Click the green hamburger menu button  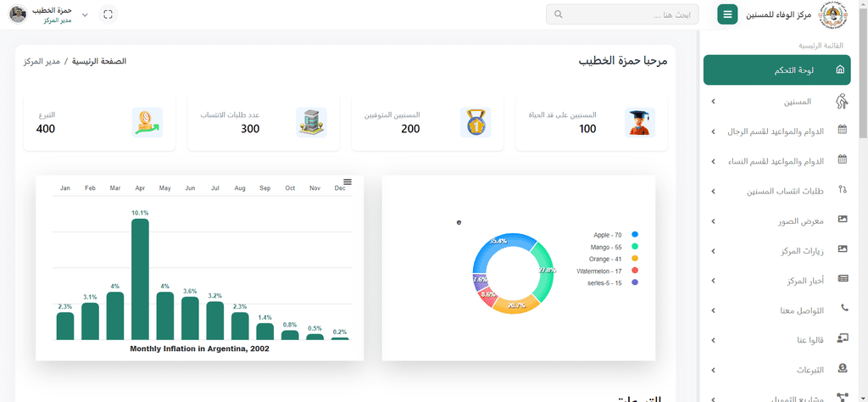727,14
